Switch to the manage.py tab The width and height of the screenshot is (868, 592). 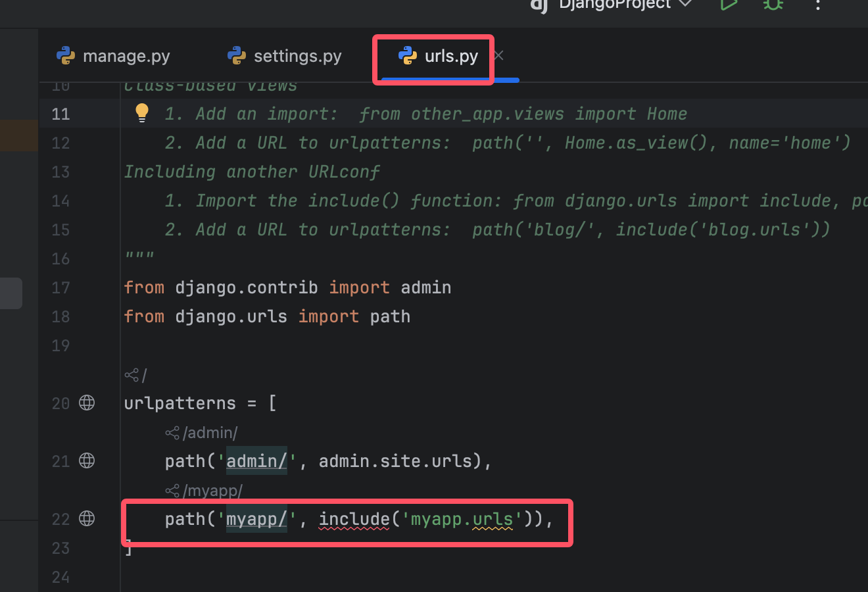pos(113,57)
